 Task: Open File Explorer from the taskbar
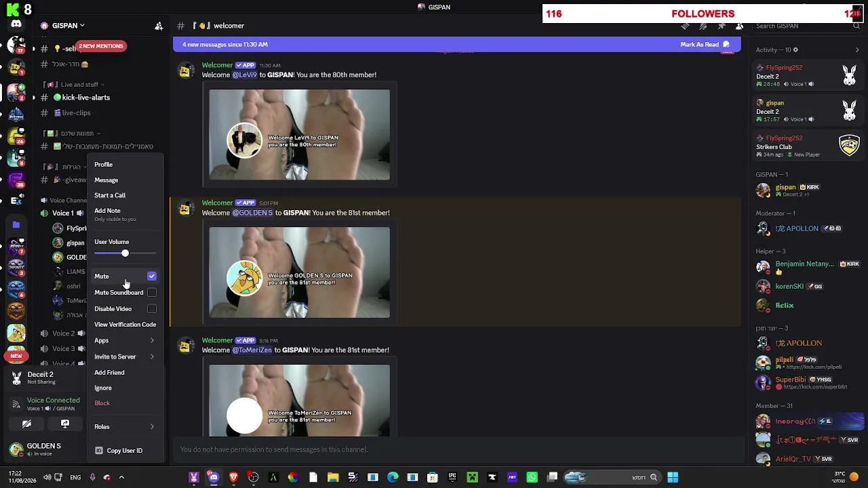click(x=333, y=477)
